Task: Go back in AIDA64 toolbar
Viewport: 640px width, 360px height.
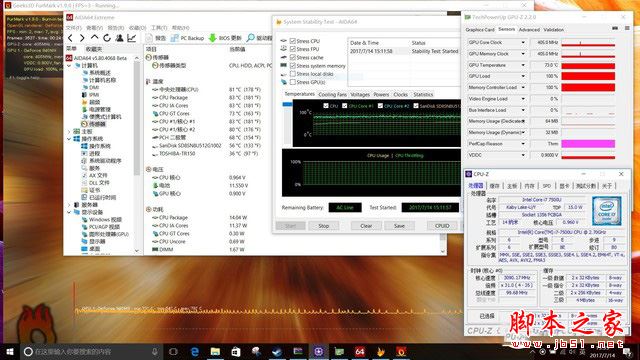Action: [x=71, y=38]
